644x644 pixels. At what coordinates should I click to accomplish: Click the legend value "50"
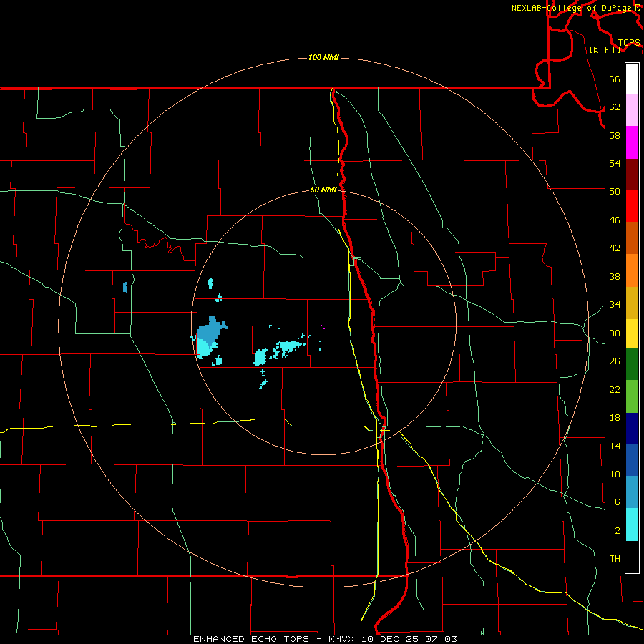click(615, 192)
